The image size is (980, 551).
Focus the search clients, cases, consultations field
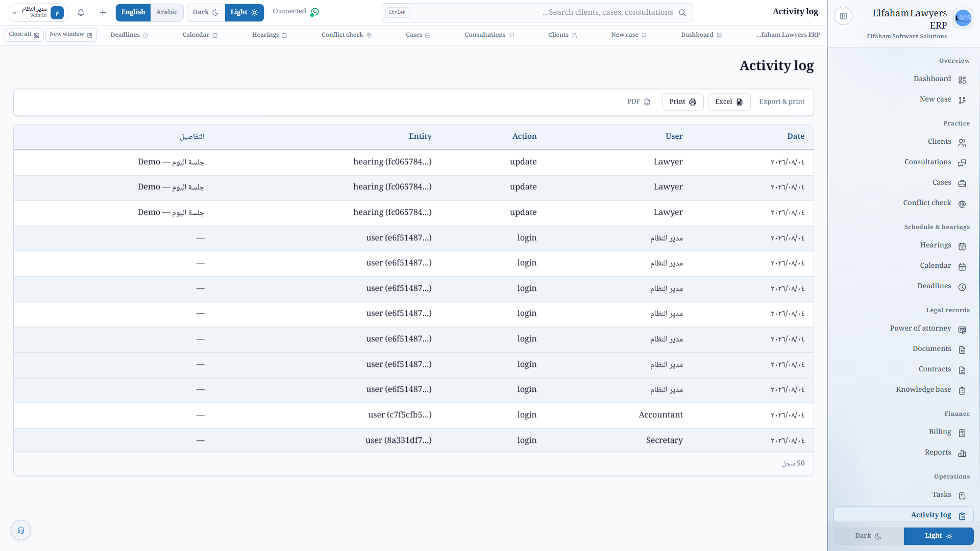pos(537,13)
